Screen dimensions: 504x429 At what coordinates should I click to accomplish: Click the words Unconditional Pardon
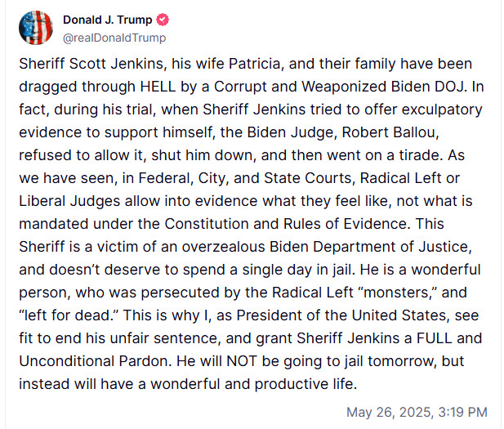click(x=94, y=361)
